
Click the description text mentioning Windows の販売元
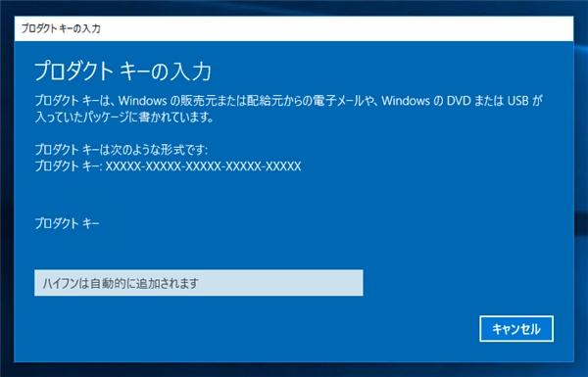pyautogui.click(x=288, y=101)
